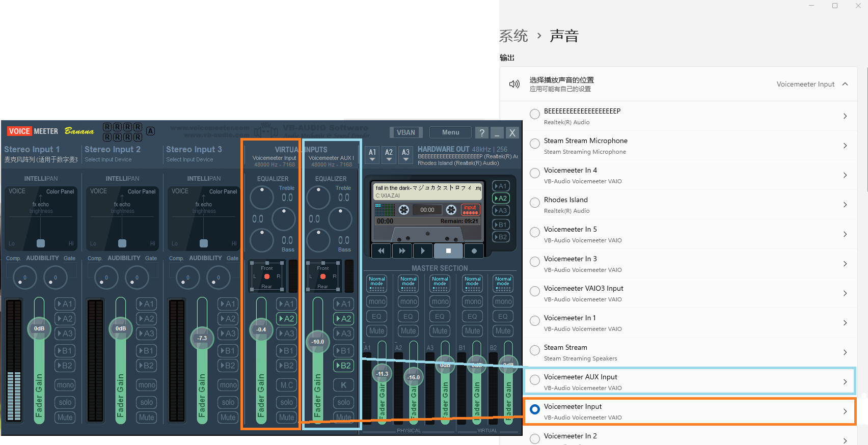Viewport: 868px width, 445px height.
Task: Open EQ on A2 master bus
Action: pyautogui.click(x=409, y=316)
